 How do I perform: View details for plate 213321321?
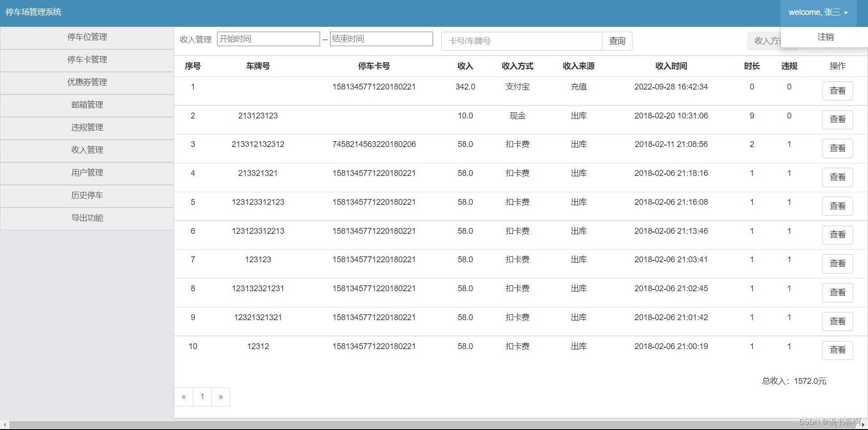[837, 177]
